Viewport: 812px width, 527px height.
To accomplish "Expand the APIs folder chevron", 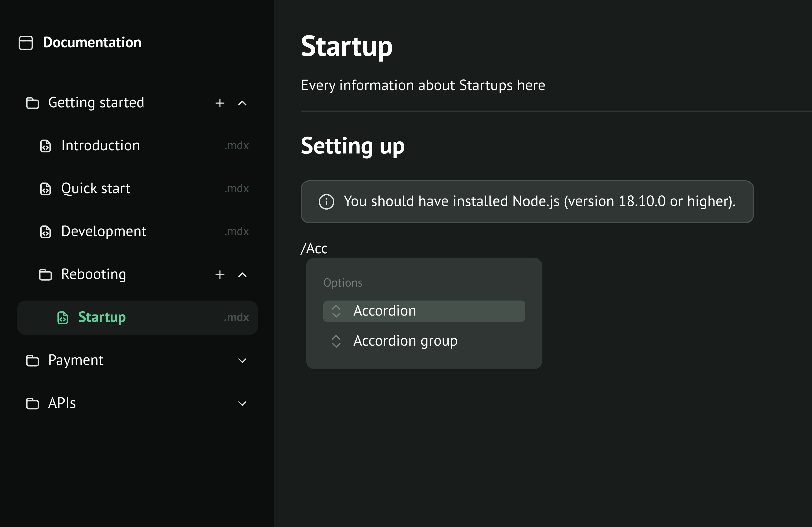I will click(242, 404).
